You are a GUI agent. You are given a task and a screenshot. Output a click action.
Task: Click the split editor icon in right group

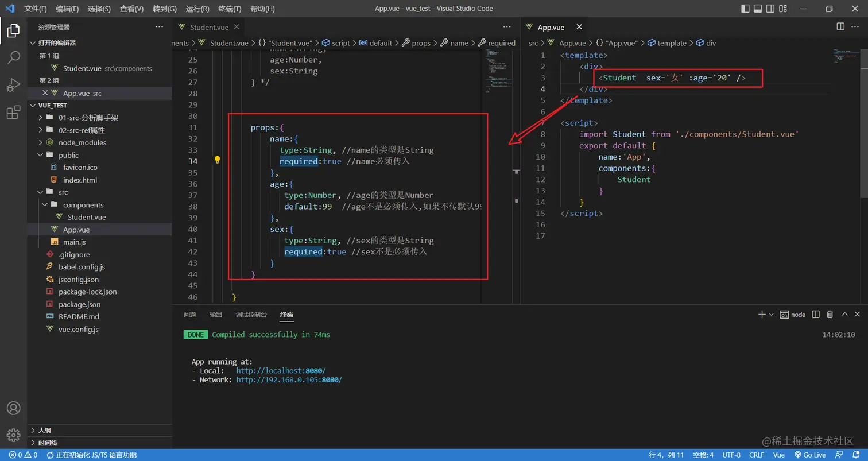(840, 26)
